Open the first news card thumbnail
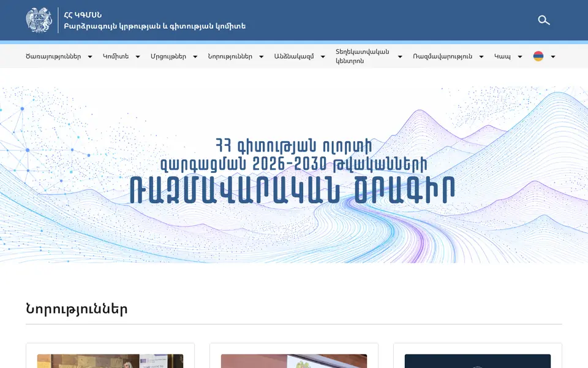588x368 pixels. (x=110, y=361)
